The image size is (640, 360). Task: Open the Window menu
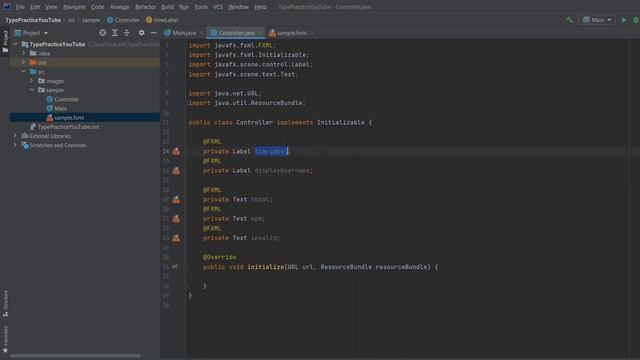238,7
